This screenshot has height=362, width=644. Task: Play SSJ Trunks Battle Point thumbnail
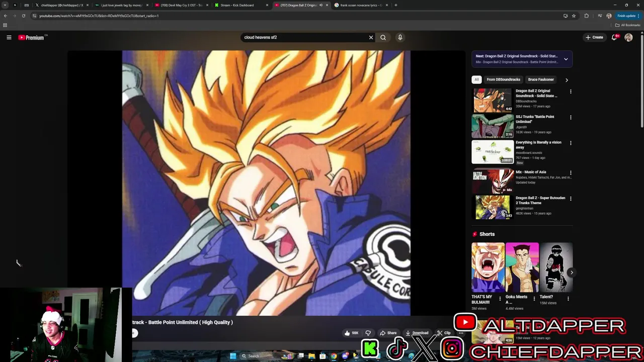tap(493, 126)
